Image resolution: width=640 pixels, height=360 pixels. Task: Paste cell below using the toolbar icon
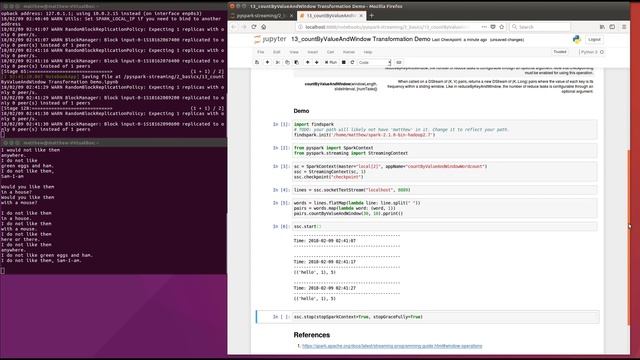[x=296, y=62]
